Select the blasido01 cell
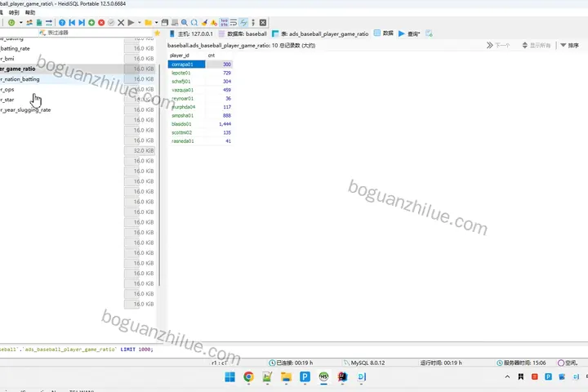 (x=186, y=124)
